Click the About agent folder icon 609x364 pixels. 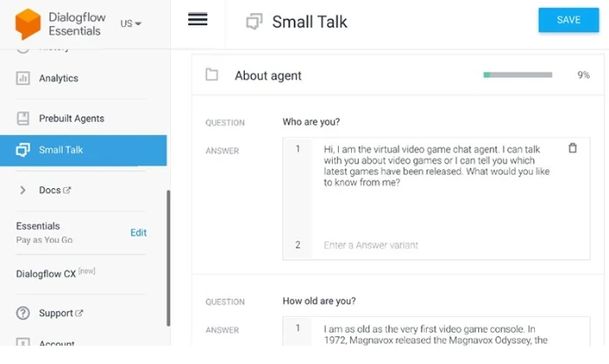coord(212,75)
